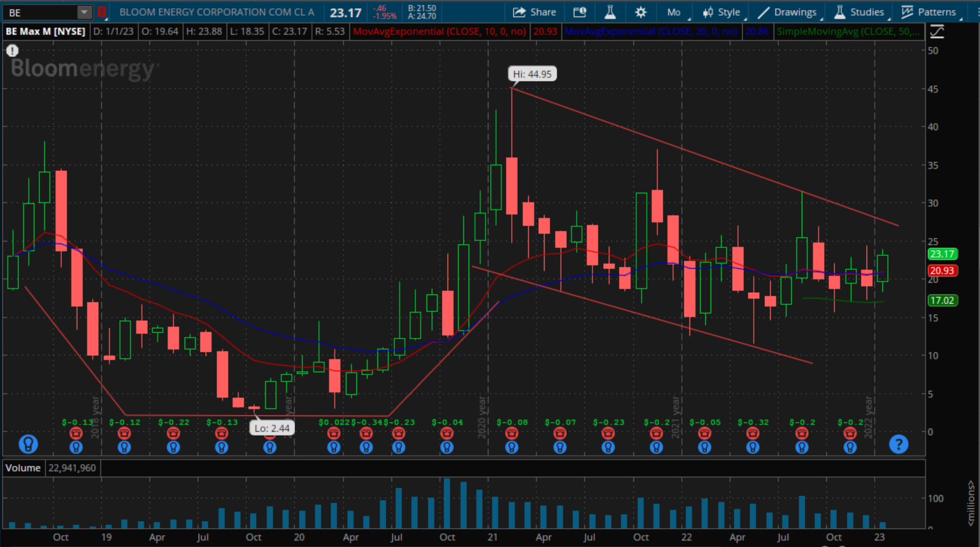The height and width of the screenshot is (547, 980).
Task: Click the lightbulb icon under $-0.08
Action: [x=512, y=447]
